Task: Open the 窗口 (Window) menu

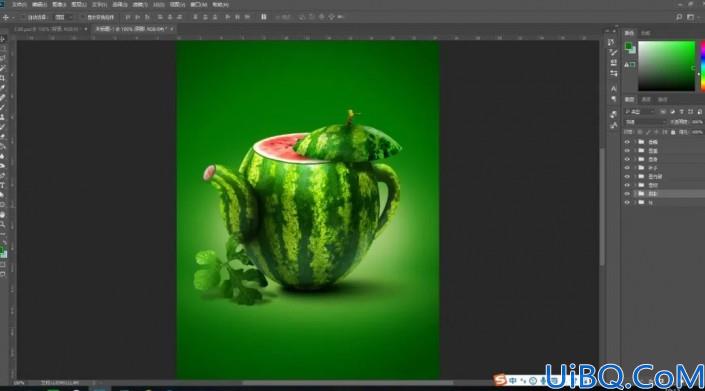Action: coord(198,4)
